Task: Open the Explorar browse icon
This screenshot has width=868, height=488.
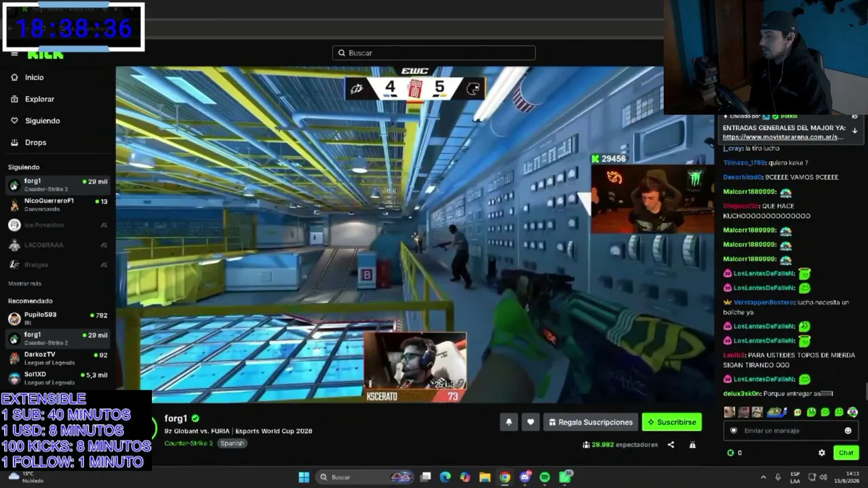Action: pos(14,99)
